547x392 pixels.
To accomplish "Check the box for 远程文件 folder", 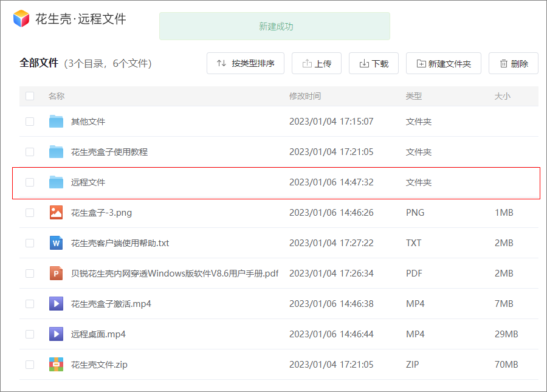I will pos(30,182).
